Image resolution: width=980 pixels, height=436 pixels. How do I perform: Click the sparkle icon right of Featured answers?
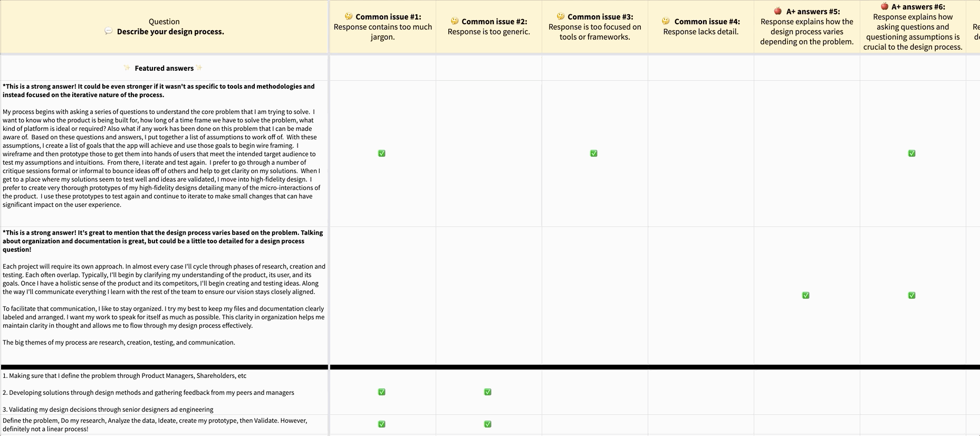coord(199,68)
